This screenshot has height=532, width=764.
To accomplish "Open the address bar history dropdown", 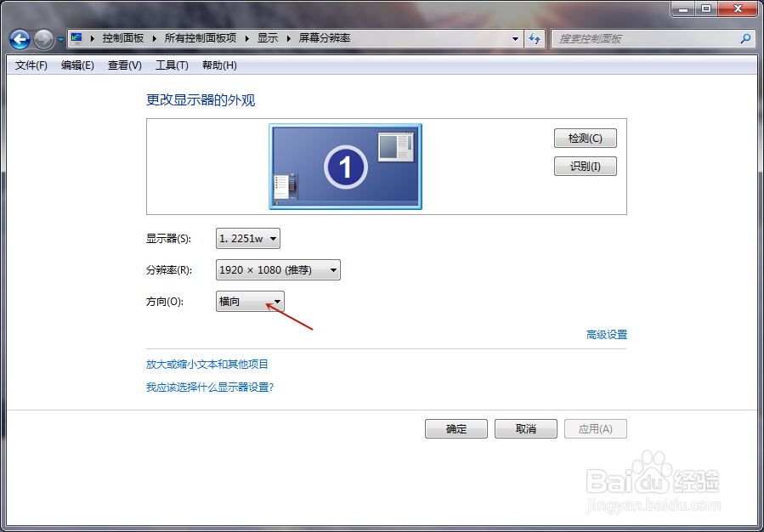I will [x=515, y=38].
